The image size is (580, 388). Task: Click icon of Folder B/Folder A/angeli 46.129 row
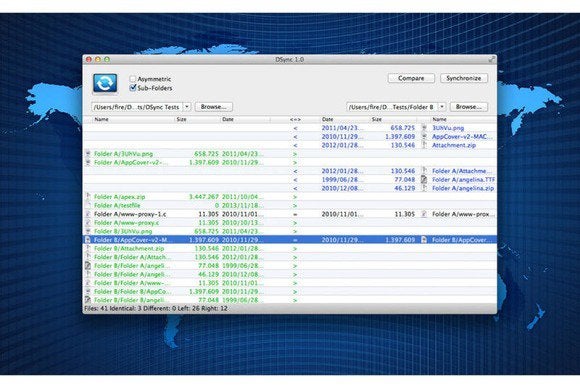88,274
